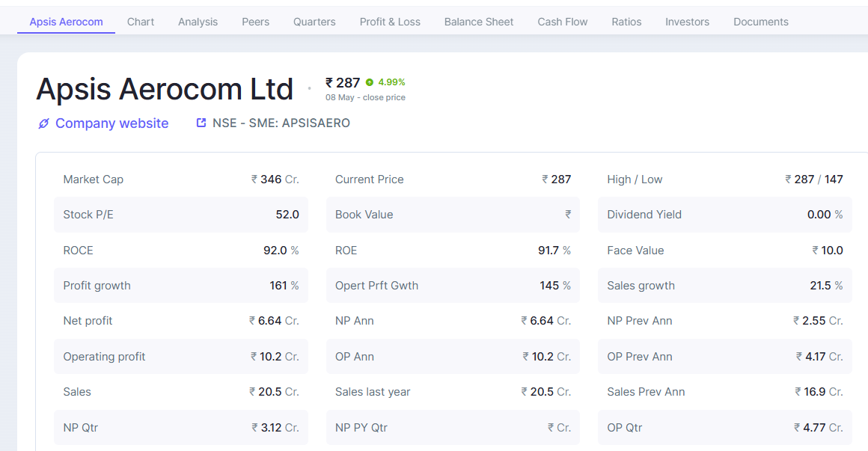Open the Company website link
The height and width of the screenshot is (451, 868).
(111, 123)
